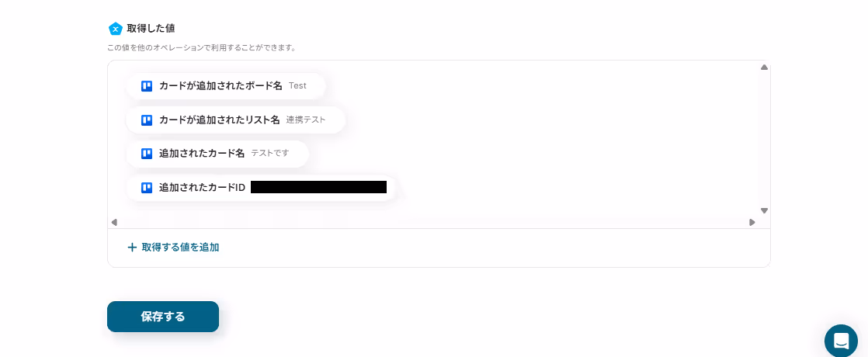Select the カードが追加されたリスト名 連携テスト pill
Viewport: 868px width, 357px height.
click(236, 120)
